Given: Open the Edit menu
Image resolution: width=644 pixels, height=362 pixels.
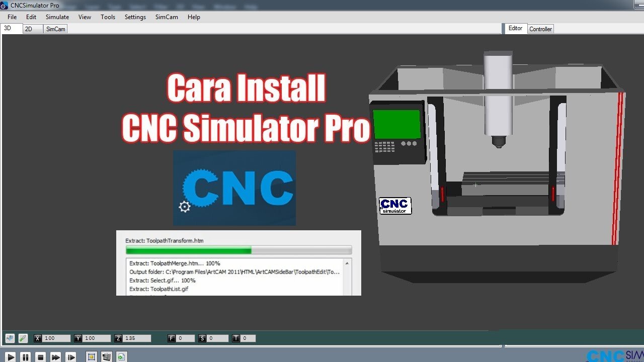Looking at the screenshot, I should [31, 17].
